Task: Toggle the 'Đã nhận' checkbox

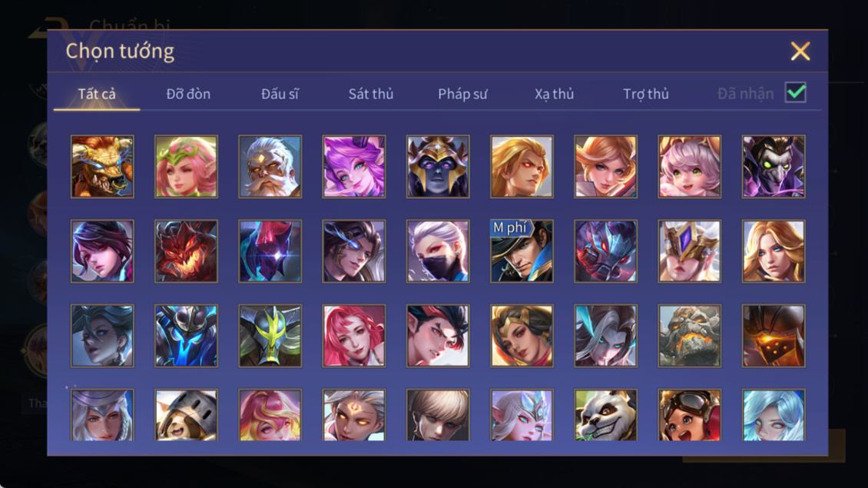Action: (x=796, y=92)
